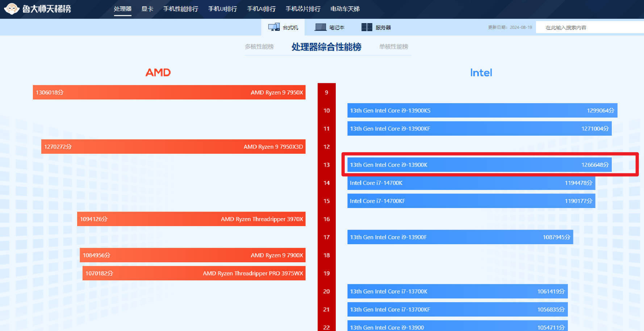Switch to the 笔记本 tab
The height and width of the screenshot is (331, 644).
click(329, 27)
